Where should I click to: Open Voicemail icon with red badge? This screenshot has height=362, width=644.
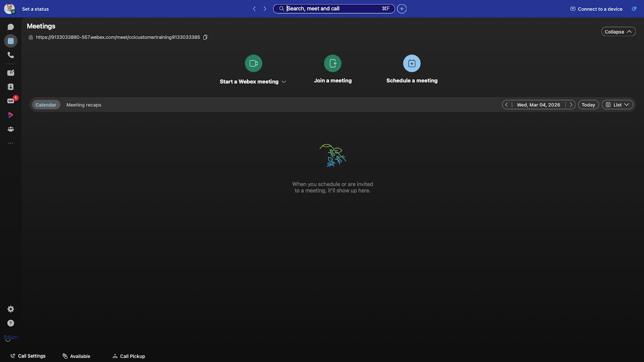(11, 101)
